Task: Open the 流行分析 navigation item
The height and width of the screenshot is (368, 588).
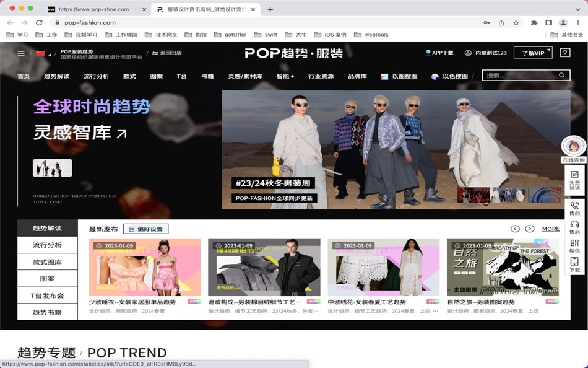Action: click(97, 76)
